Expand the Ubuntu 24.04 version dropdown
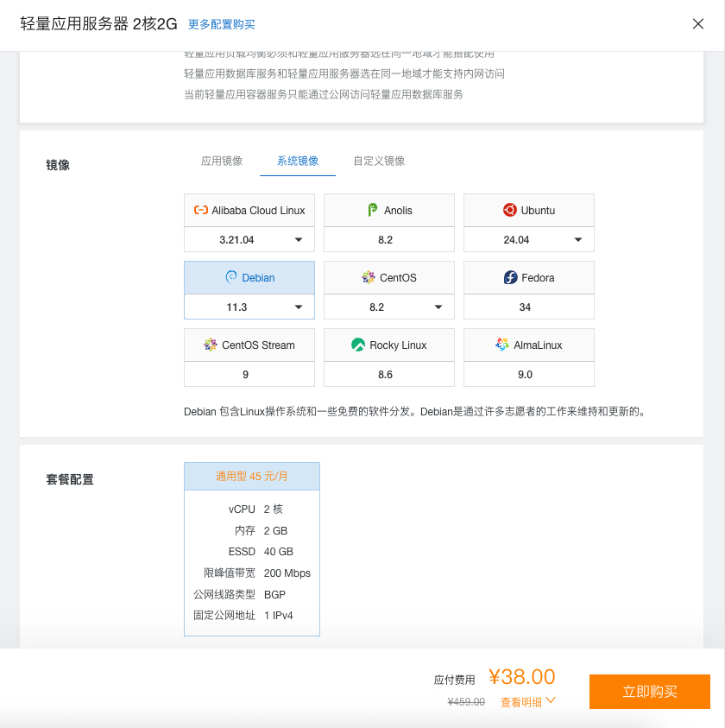 (577, 239)
